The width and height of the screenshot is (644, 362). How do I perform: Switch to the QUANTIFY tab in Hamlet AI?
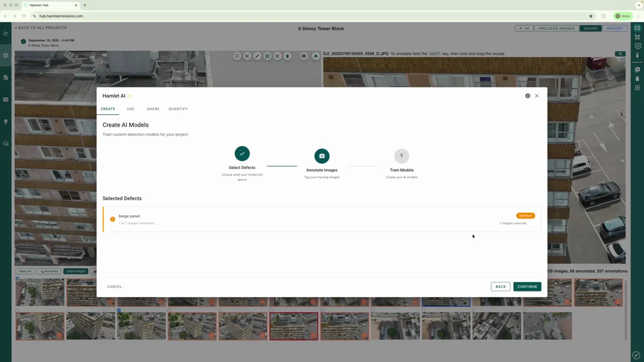pos(178,109)
